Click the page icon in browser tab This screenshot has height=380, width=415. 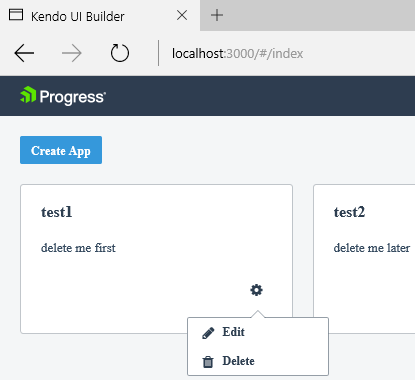pyautogui.click(x=16, y=15)
